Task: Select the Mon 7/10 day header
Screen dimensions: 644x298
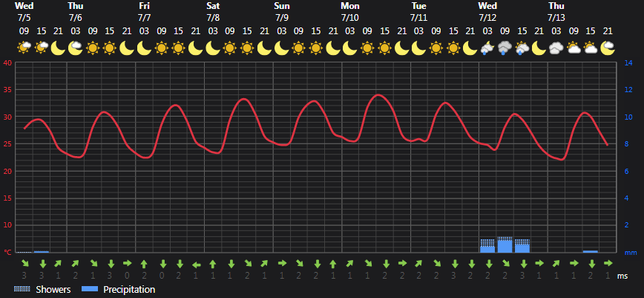Action: coord(350,12)
